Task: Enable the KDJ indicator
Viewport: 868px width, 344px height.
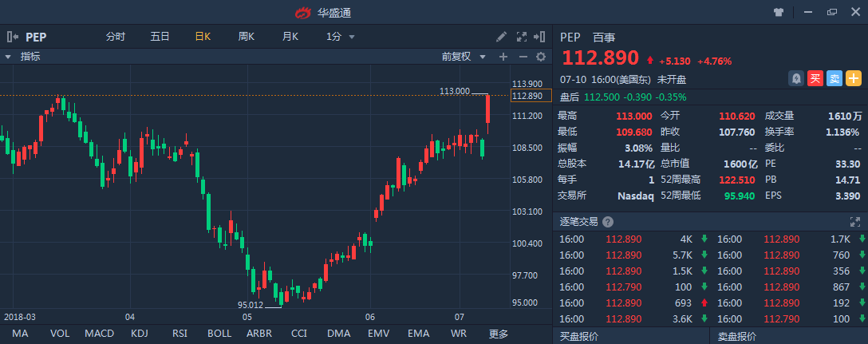Action: coord(139,334)
